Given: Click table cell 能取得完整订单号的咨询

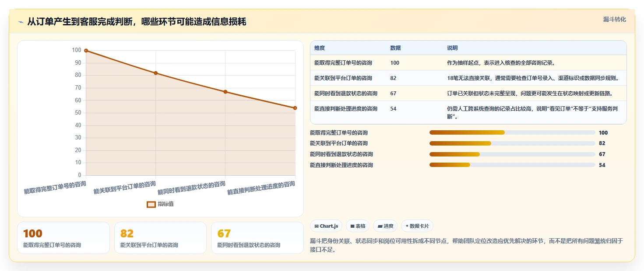Looking at the screenshot, I should [x=343, y=63].
